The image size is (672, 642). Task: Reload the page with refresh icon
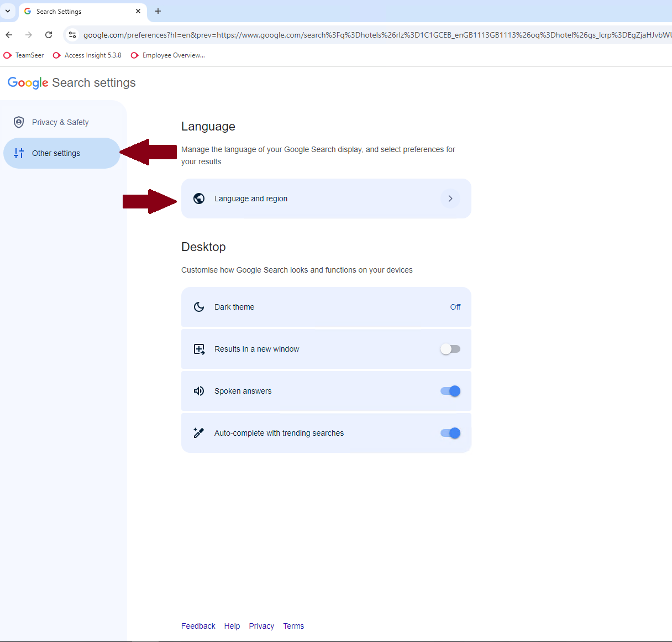tap(49, 35)
